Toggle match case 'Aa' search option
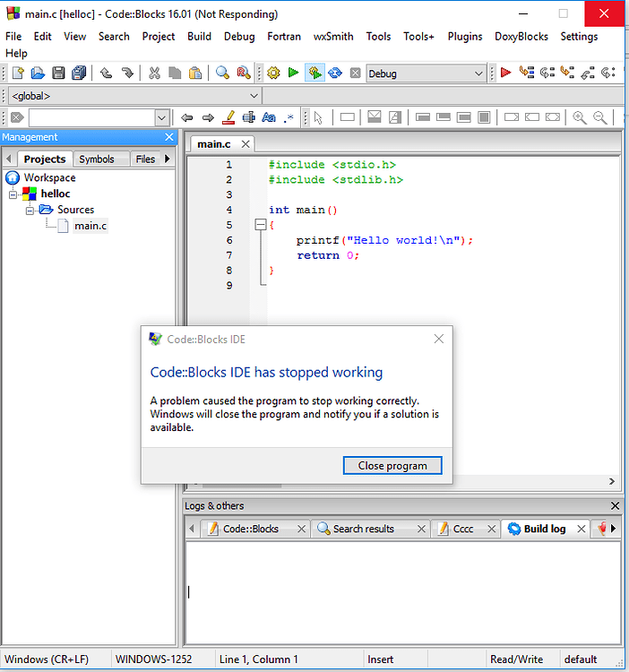The width and height of the screenshot is (629, 672). [x=269, y=117]
